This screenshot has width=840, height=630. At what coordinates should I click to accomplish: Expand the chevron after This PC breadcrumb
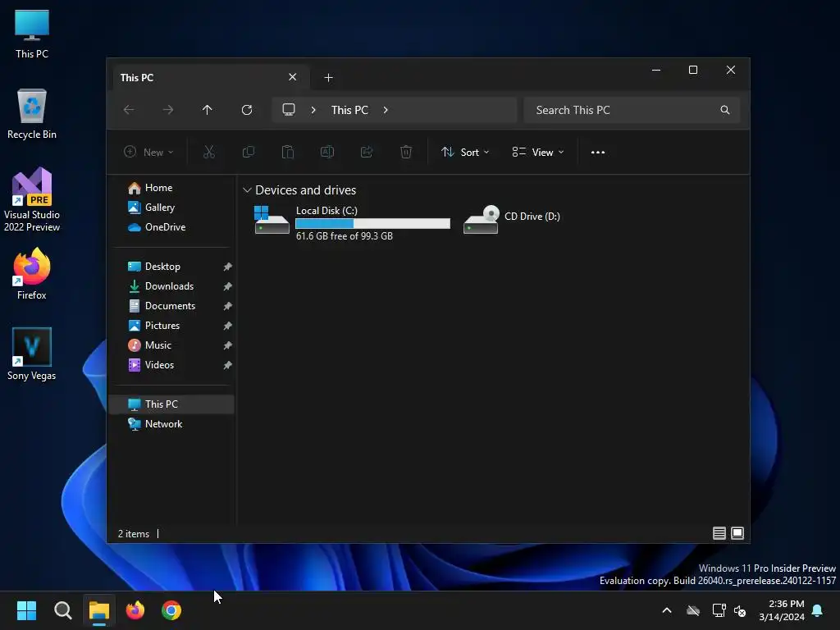click(386, 110)
